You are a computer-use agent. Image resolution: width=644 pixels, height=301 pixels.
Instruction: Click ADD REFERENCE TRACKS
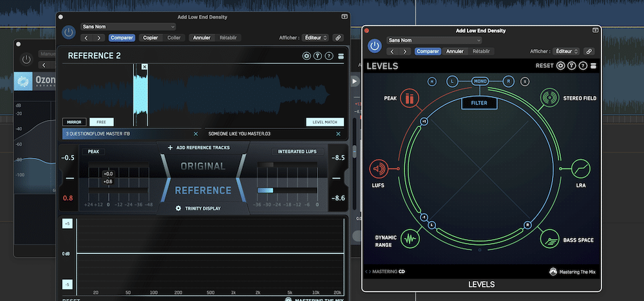coord(199,148)
